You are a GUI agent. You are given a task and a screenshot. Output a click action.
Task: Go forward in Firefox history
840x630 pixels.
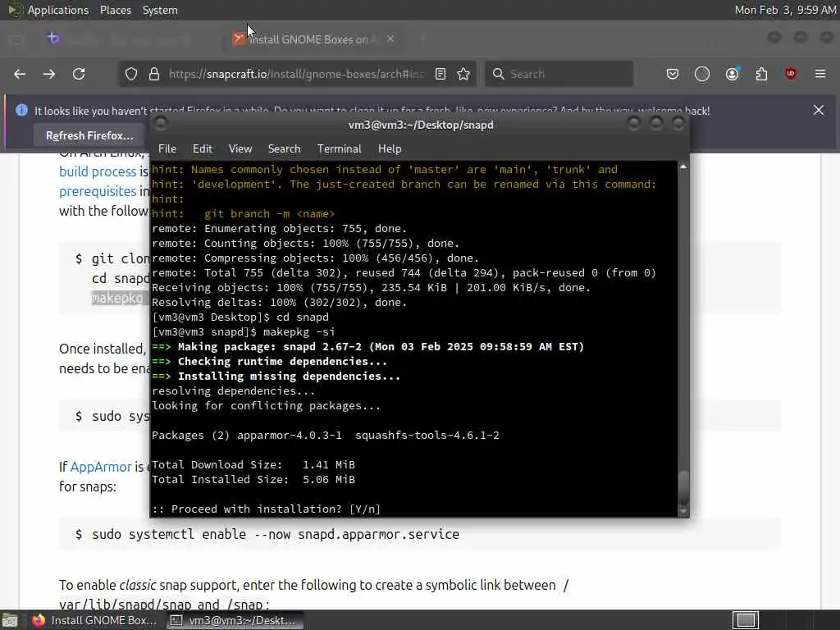click(49, 74)
